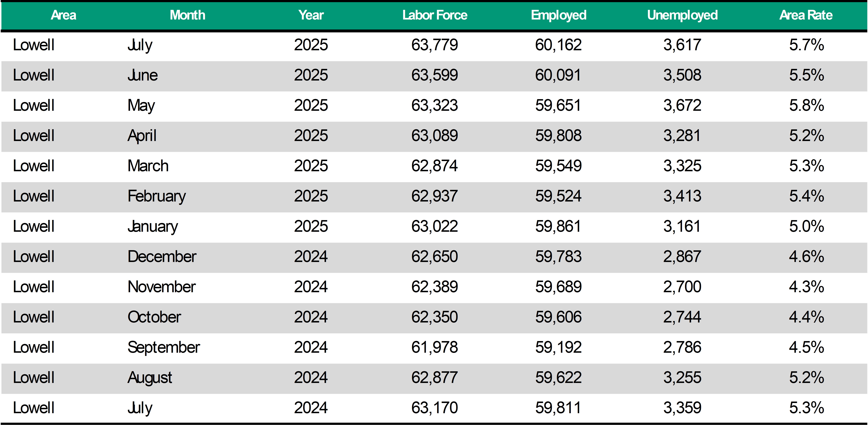Select January 2025 labor force 63,022

(434, 227)
